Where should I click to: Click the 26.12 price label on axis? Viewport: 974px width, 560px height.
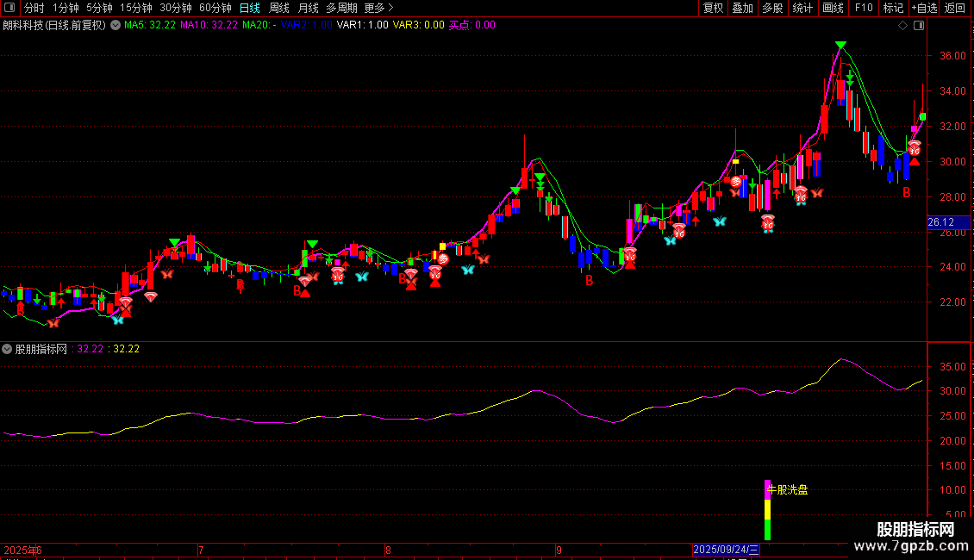click(940, 222)
